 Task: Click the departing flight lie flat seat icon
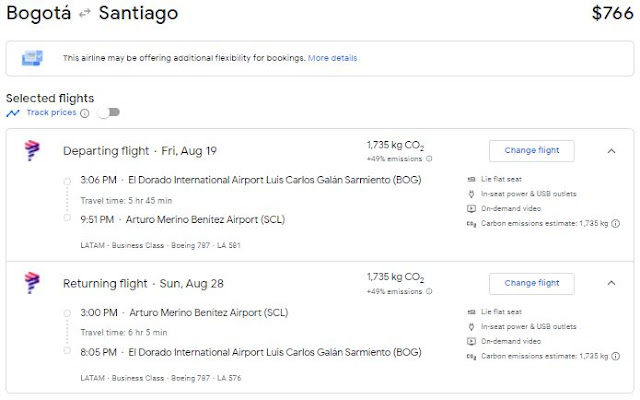tap(471, 179)
